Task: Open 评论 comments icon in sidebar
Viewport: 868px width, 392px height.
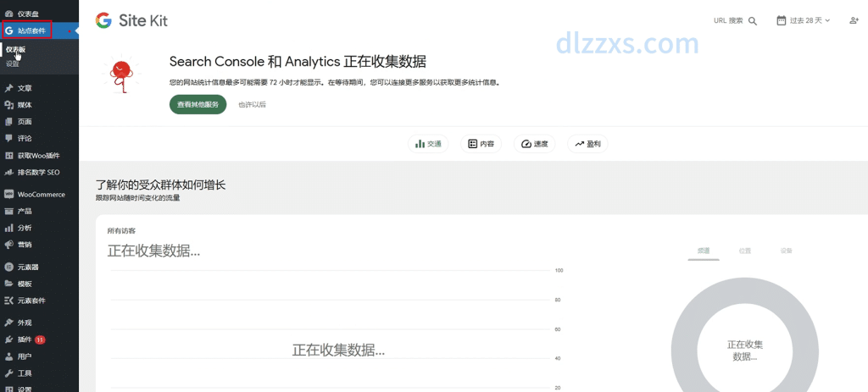Action: (8, 138)
